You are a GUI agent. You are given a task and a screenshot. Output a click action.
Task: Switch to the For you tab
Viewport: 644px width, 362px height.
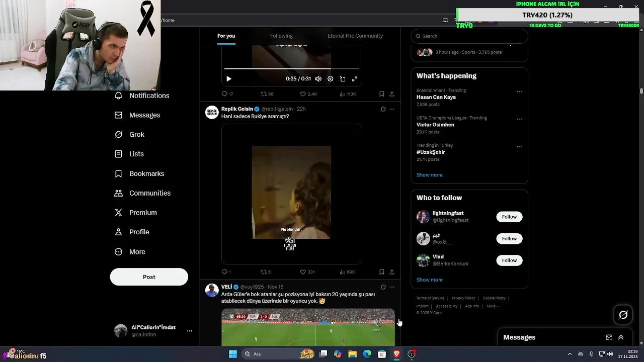(x=226, y=36)
